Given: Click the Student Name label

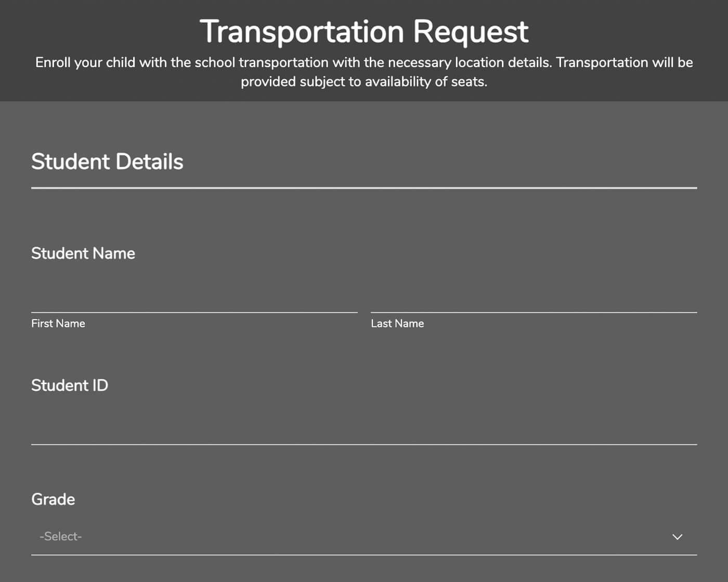Looking at the screenshot, I should coord(83,253).
